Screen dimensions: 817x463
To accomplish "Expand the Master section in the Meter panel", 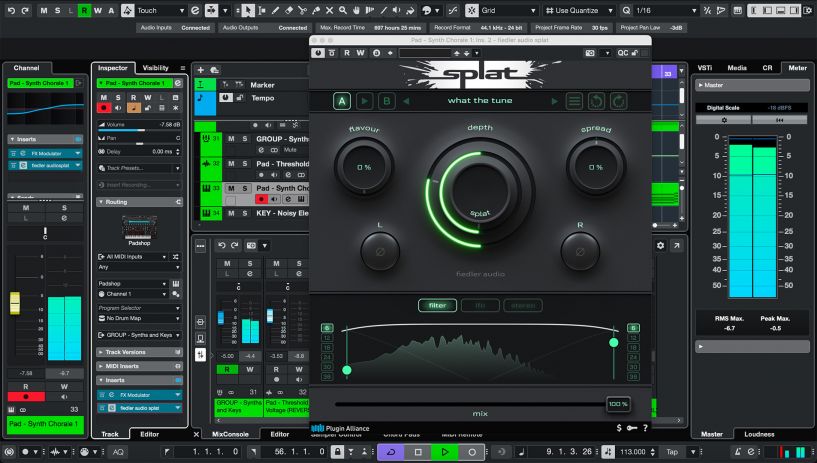I will [x=752, y=85].
